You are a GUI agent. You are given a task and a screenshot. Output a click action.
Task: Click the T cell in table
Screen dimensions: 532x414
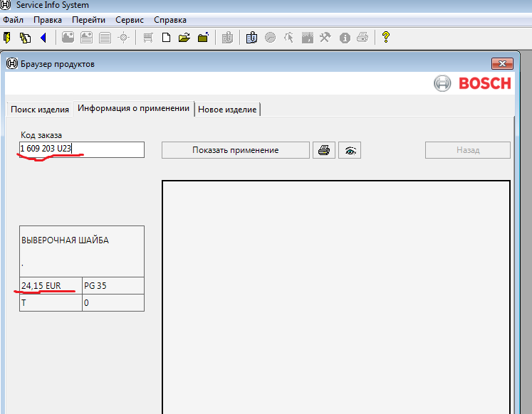[x=51, y=302]
